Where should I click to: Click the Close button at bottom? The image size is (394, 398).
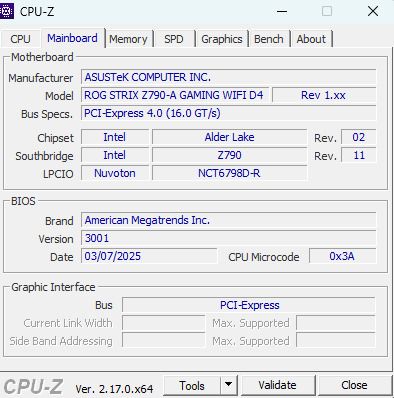354,385
